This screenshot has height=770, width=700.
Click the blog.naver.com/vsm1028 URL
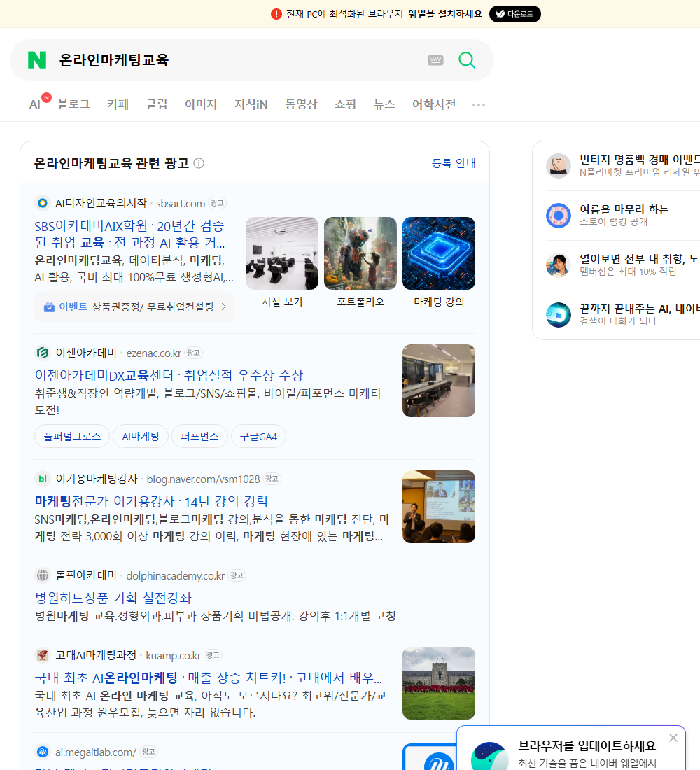pyautogui.click(x=204, y=479)
